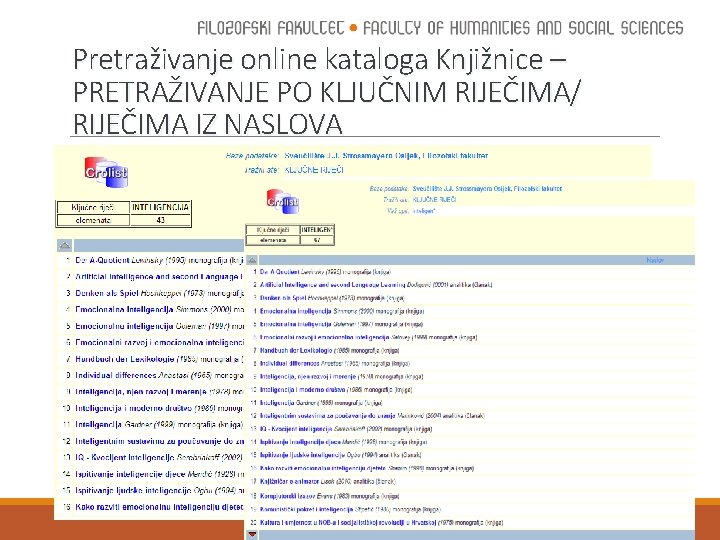Open 'Der A-Quotient' in INTELIGENCIJA results

102,260
